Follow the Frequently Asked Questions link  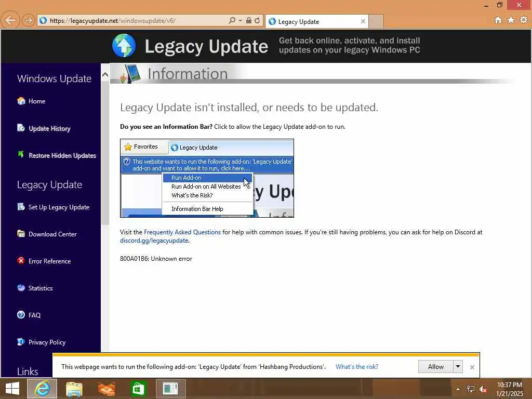182,232
